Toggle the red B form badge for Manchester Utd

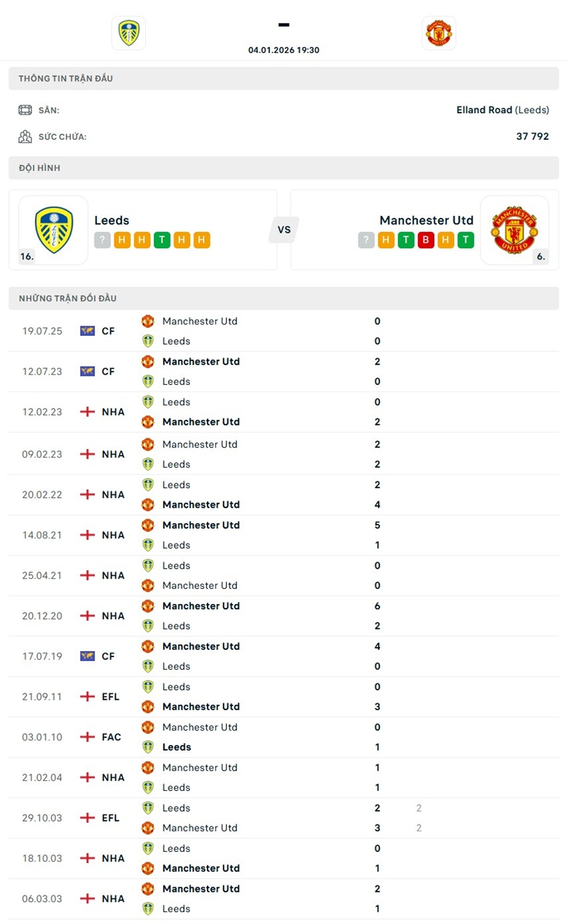click(426, 240)
